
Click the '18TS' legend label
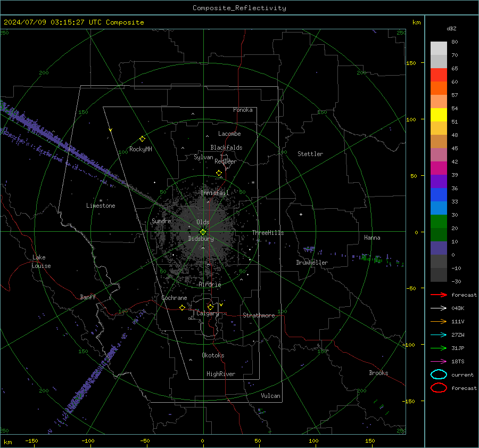458,362
